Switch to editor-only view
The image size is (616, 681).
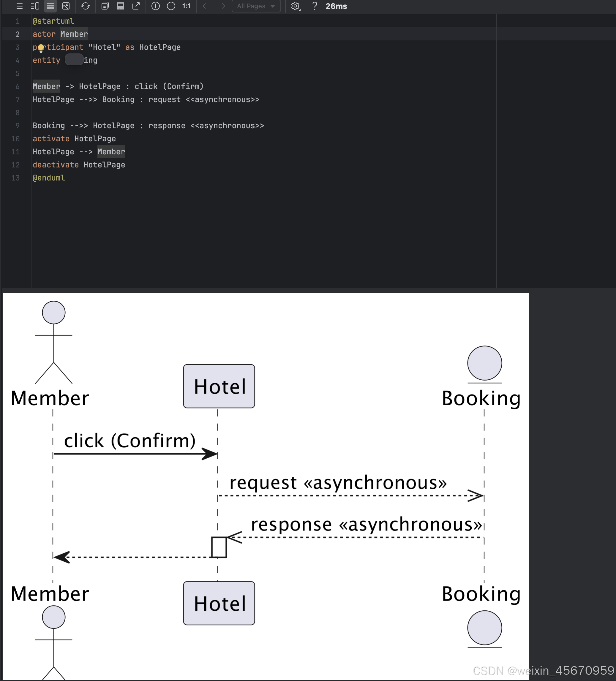(x=19, y=6)
